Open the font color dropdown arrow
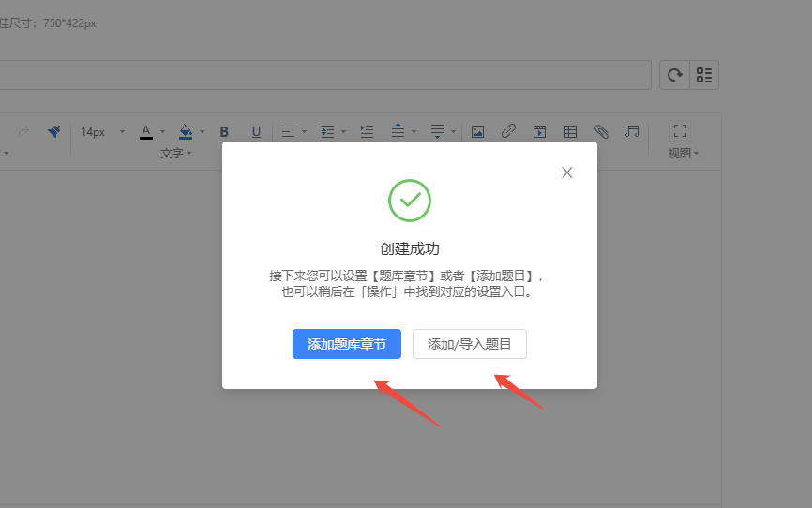The image size is (812, 508). 162,131
